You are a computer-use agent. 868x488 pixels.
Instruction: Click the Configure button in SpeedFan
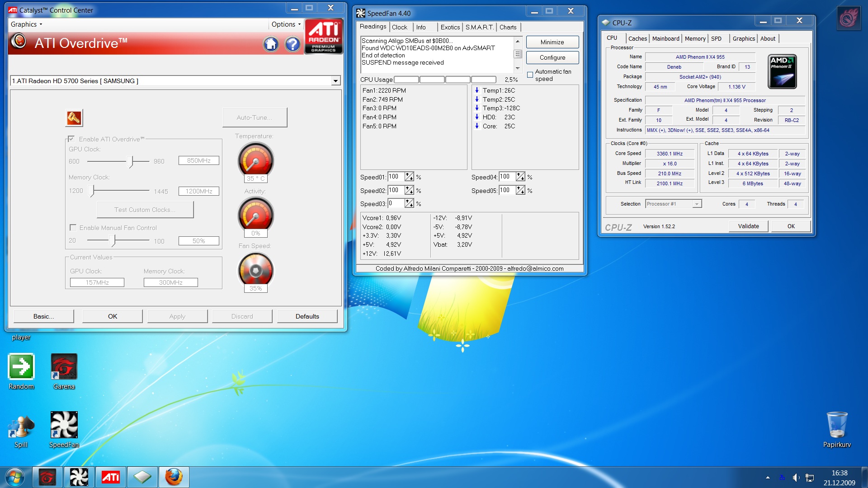552,57
